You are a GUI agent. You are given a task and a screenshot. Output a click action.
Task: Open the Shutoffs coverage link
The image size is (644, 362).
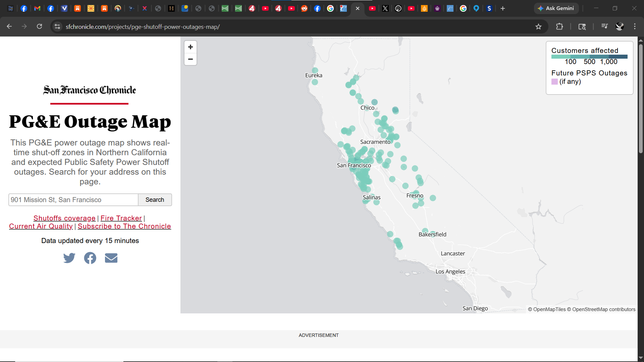pyautogui.click(x=64, y=218)
